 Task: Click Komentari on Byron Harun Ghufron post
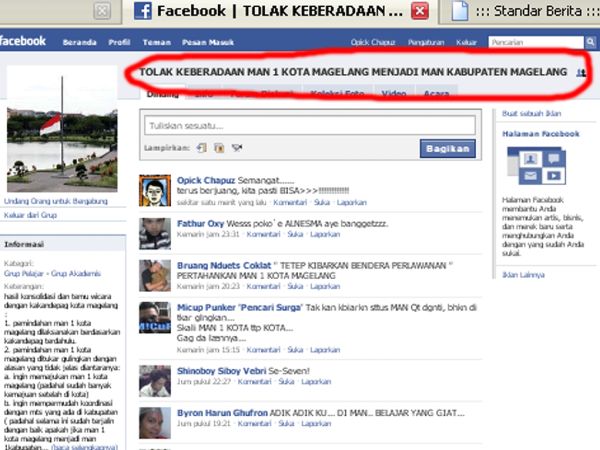tap(254, 424)
